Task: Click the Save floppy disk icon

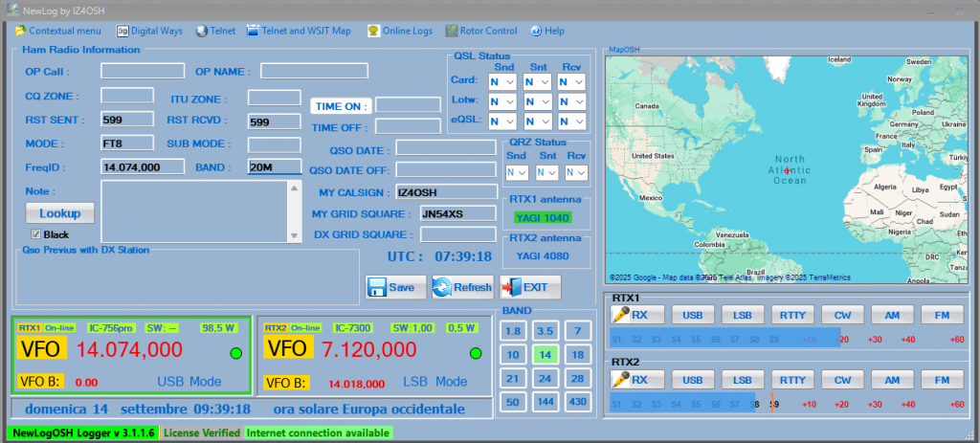Action: 377,287
